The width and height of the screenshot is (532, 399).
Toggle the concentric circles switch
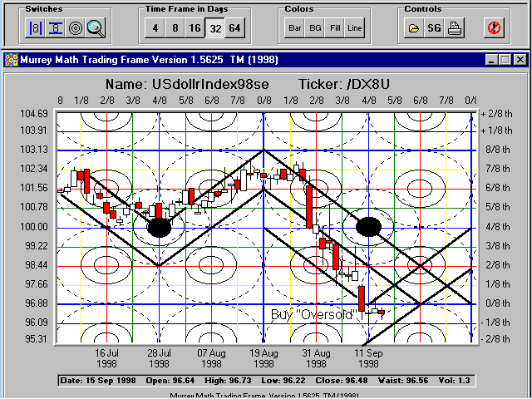tap(76, 27)
